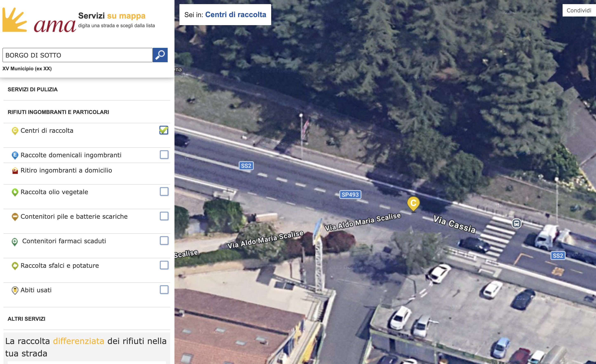
Task: Click the SP493 road badge on map
Action: 350,195
